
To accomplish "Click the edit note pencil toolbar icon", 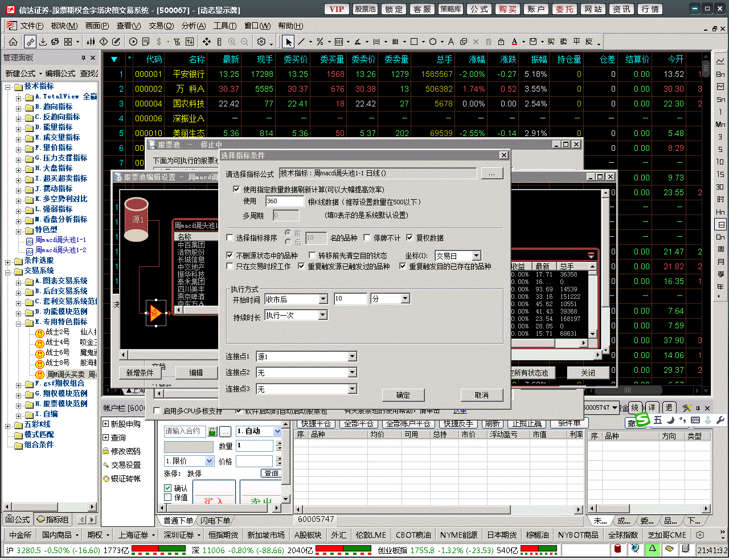I will coord(116,42).
